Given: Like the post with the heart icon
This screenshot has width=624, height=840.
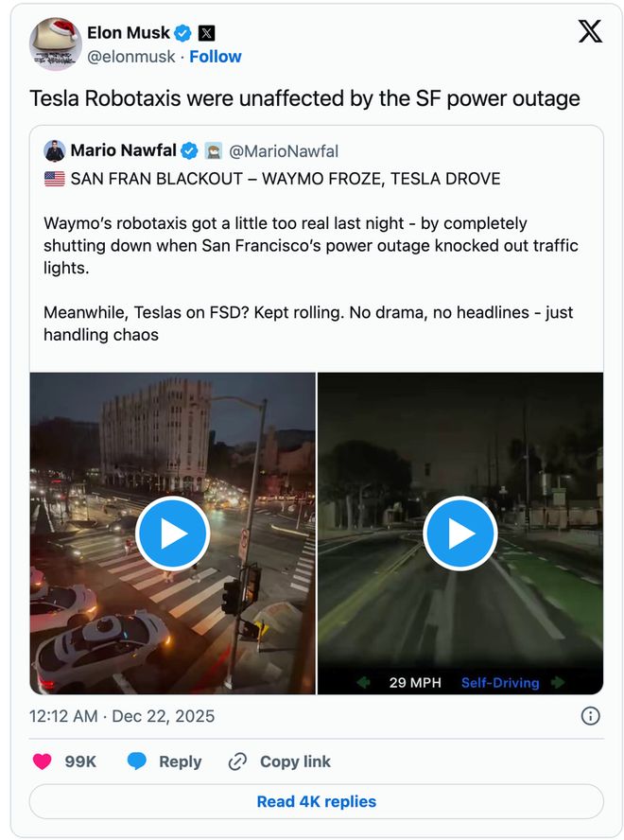Looking at the screenshot, I should click(x=43, y=761).
